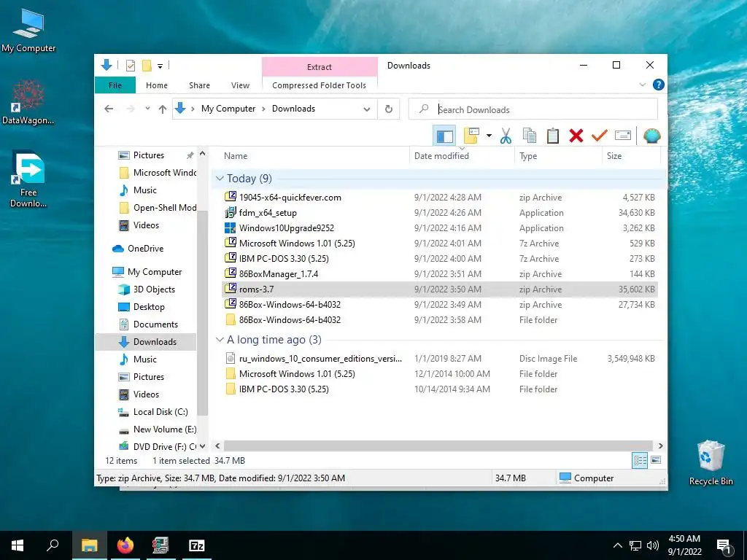Toggle the navigation pane toolbar button
The width and height of the screenshot is (747, 560).
pos(444,136)
